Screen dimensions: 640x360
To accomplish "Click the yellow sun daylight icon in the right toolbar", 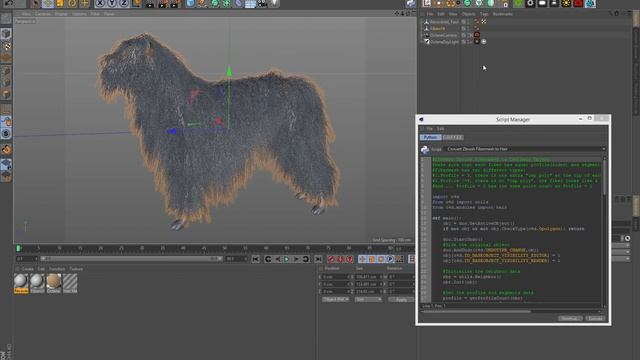I will pyautogui.click(x=566, y=4).
